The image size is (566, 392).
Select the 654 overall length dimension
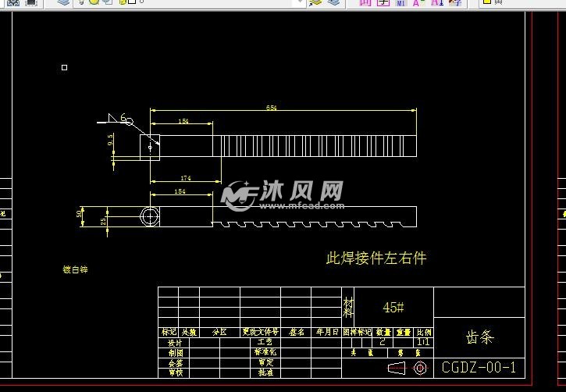point(271,108)
